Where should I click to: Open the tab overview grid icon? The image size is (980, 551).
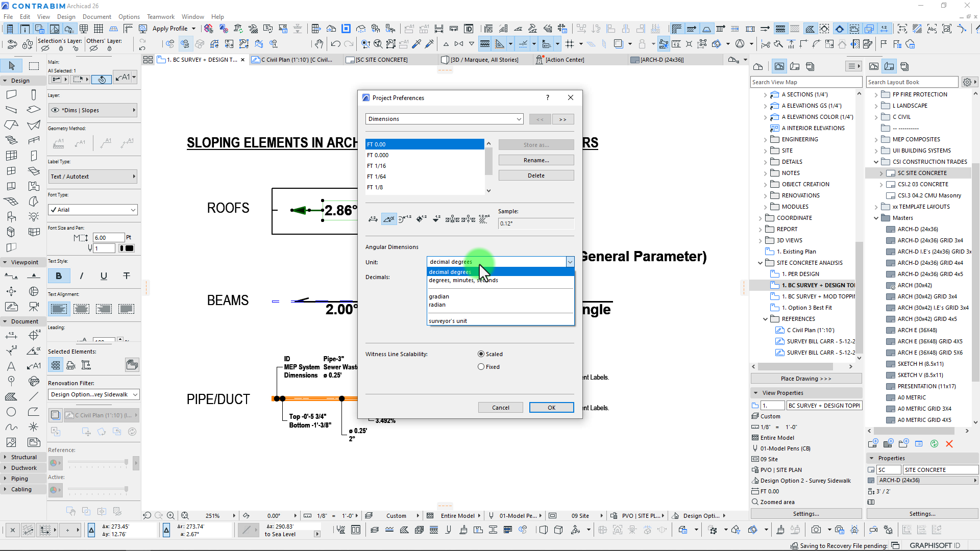(148, 60)
